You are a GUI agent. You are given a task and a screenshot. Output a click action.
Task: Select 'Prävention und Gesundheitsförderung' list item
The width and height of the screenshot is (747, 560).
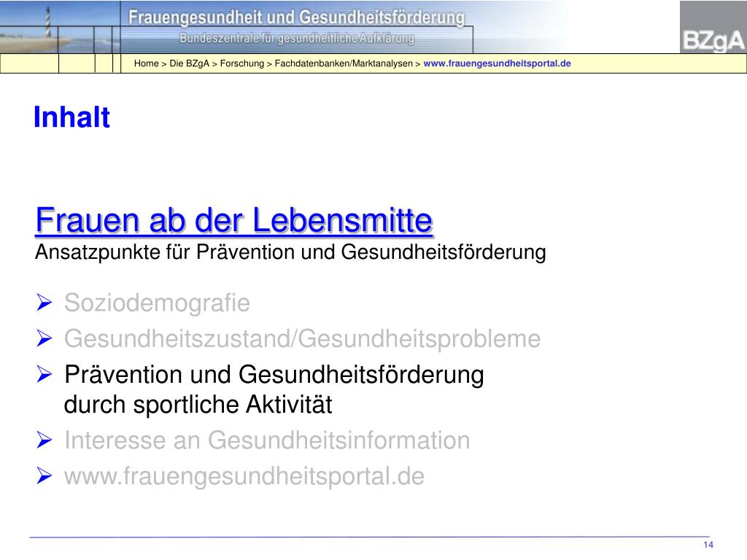[274, 375]
